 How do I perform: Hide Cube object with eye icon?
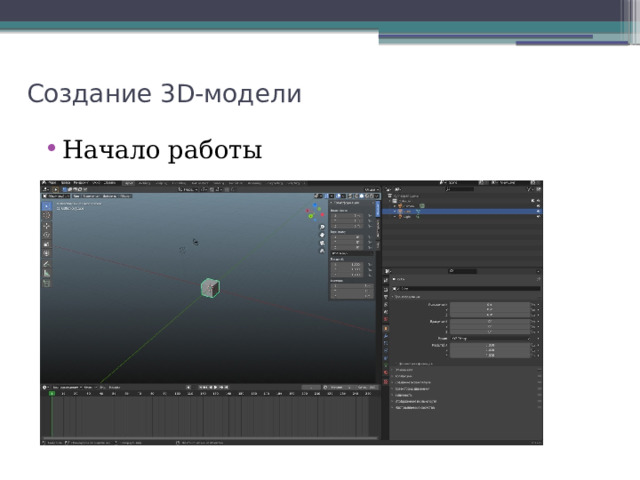pyautogui.click(x=539, y=211)
